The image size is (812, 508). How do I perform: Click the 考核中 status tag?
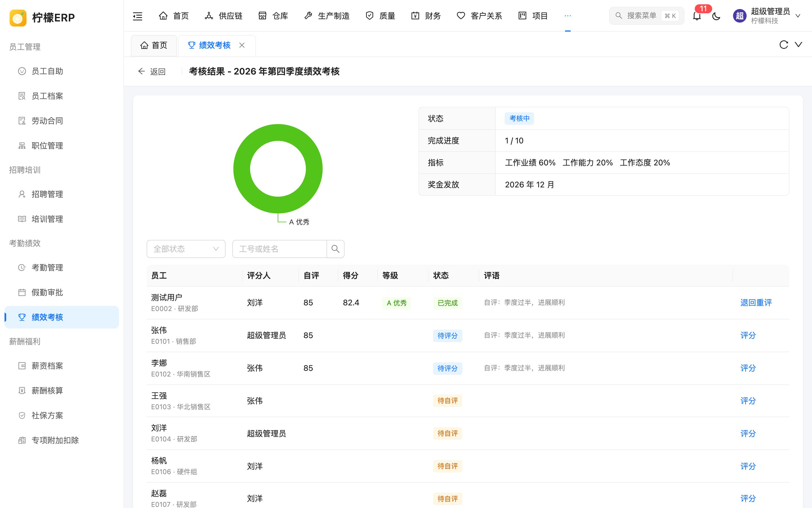pyautogui.click(x=519, y=119)
